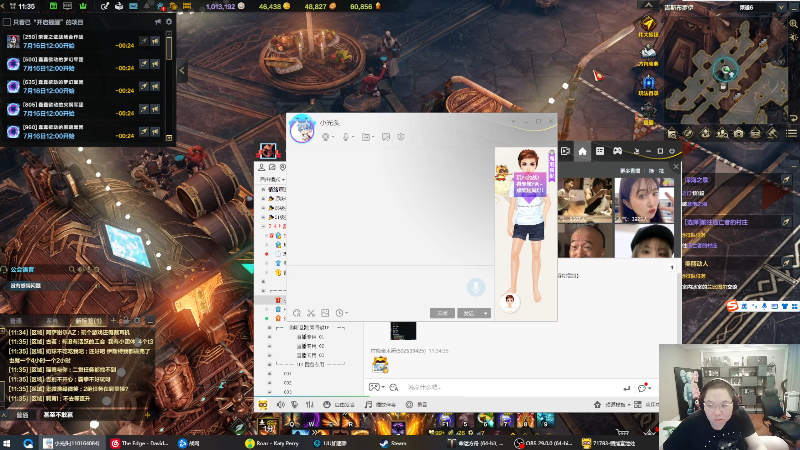Click the alarm flag button for the [635] event
Screen dimensions: 800x450
coord(155,86)
